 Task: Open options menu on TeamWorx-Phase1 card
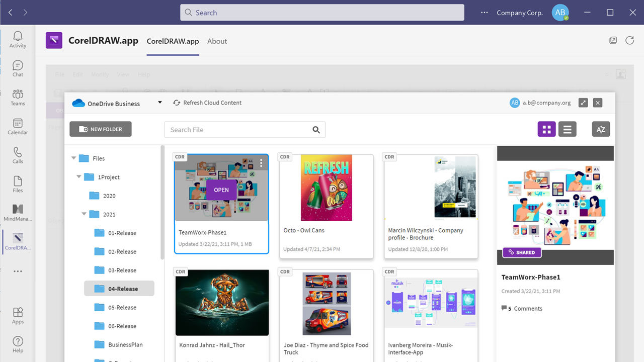[261, 163]
